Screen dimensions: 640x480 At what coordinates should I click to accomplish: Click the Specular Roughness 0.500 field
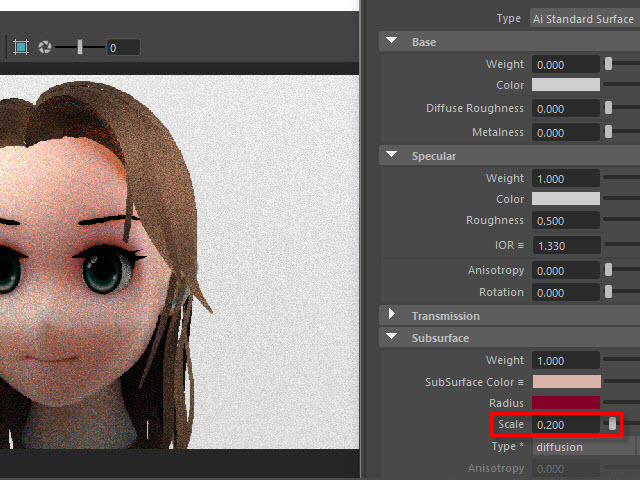pos(566,221)
